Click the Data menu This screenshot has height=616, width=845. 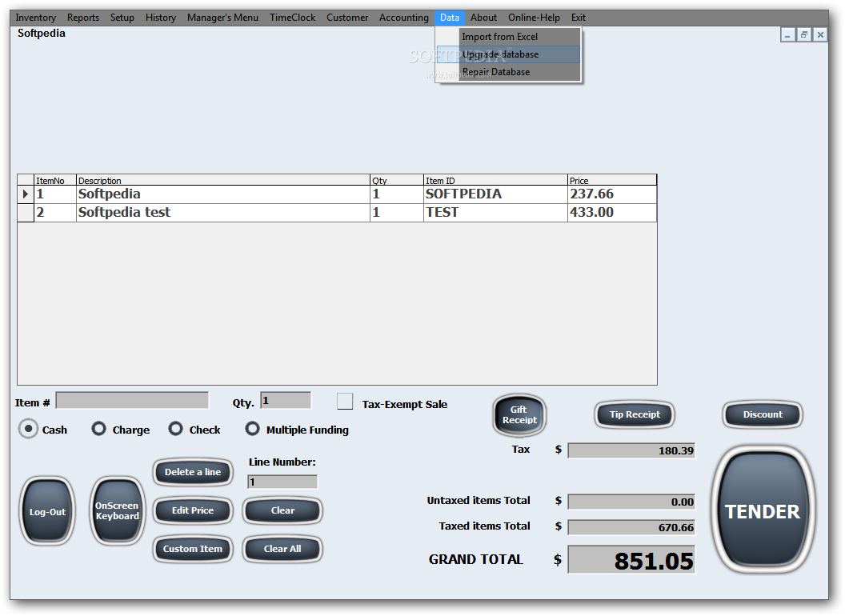450,18
